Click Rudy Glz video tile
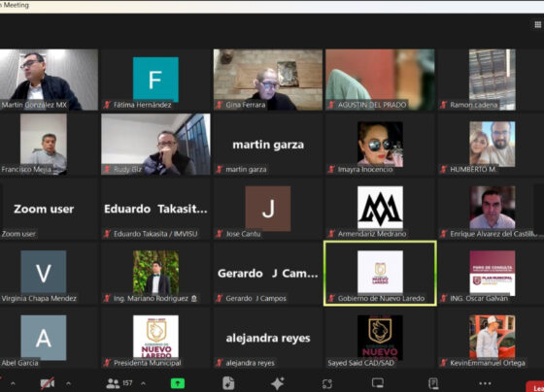Viewport: 544px width, 392px height. (x=155, y=145)
